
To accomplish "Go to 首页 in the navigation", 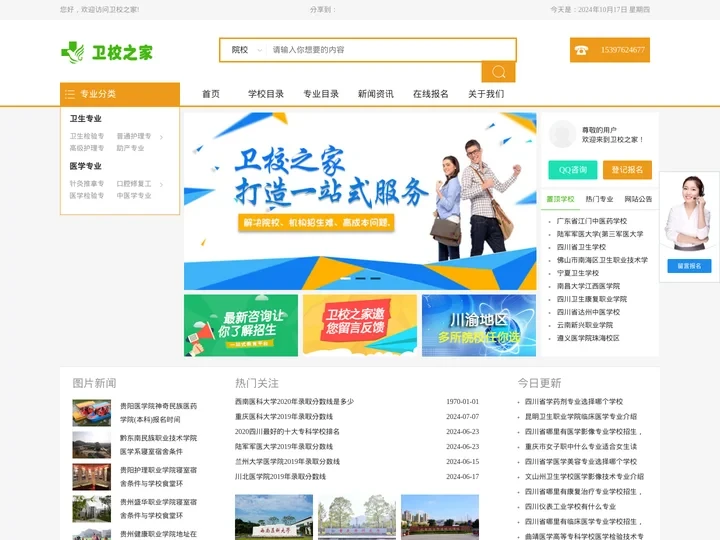I will point(211,94).
